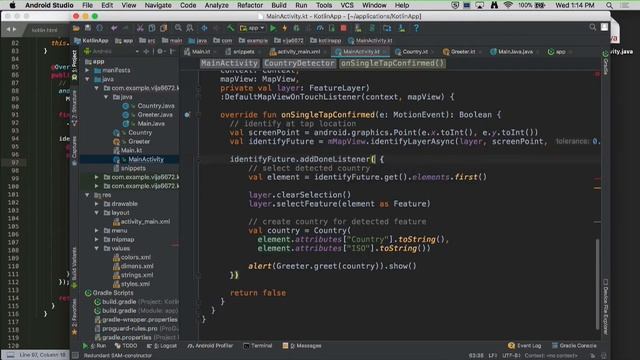Click the Back navigation arrow in toolbar
640x360 pixels.
click(204, 28)
